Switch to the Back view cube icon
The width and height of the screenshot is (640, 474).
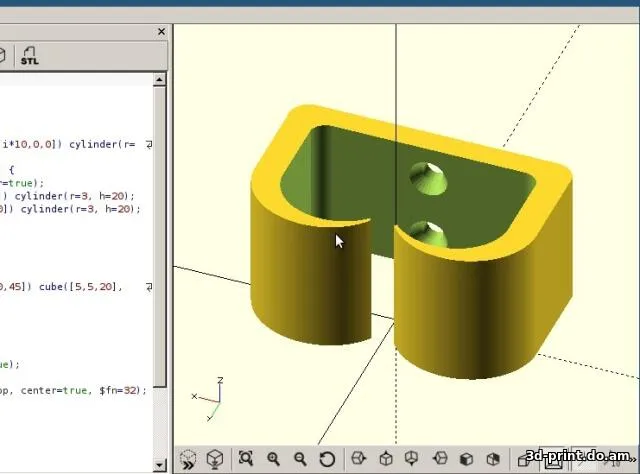[x=493, y=459]
